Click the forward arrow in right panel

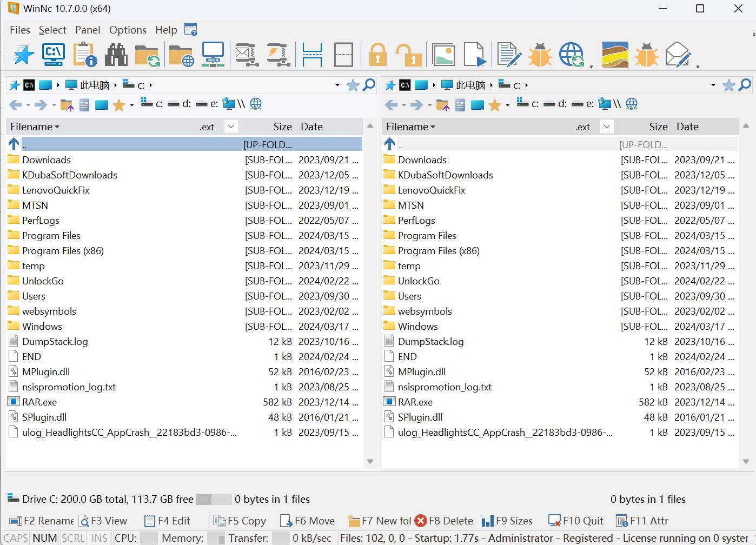[416, 104]
